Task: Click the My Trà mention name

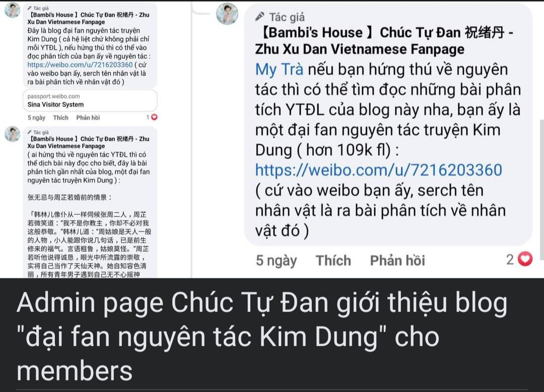Action: click(x=279, y=69)
